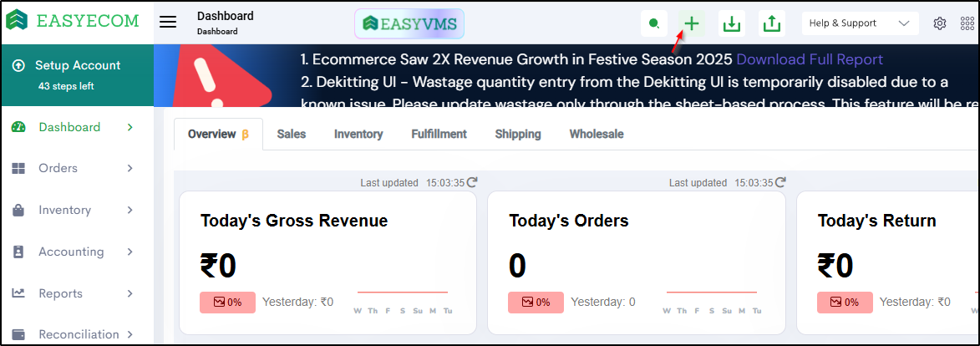Expand the Inventory sidebar menu
The image size is (980, 346).
pyautogui.click(x=77, y=210)
